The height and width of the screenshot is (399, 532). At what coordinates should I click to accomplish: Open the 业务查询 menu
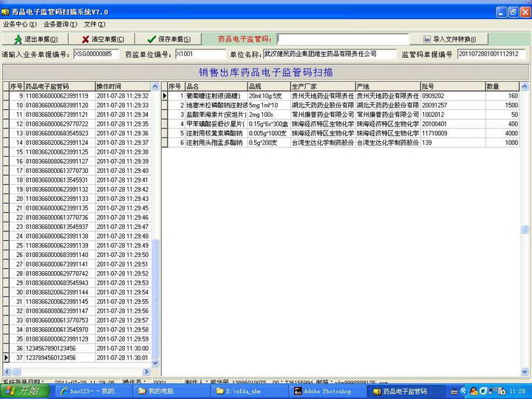tap(60, 24)
